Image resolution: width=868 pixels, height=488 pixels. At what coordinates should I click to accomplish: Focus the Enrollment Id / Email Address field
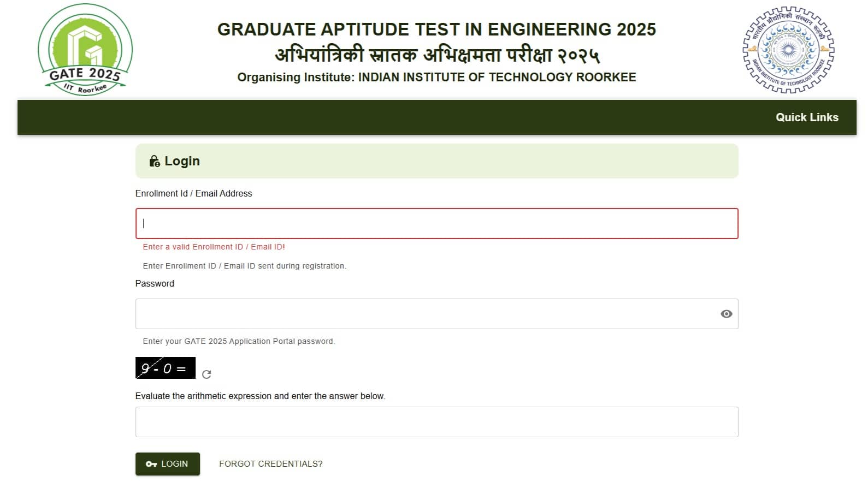click(x=436, y=223)
